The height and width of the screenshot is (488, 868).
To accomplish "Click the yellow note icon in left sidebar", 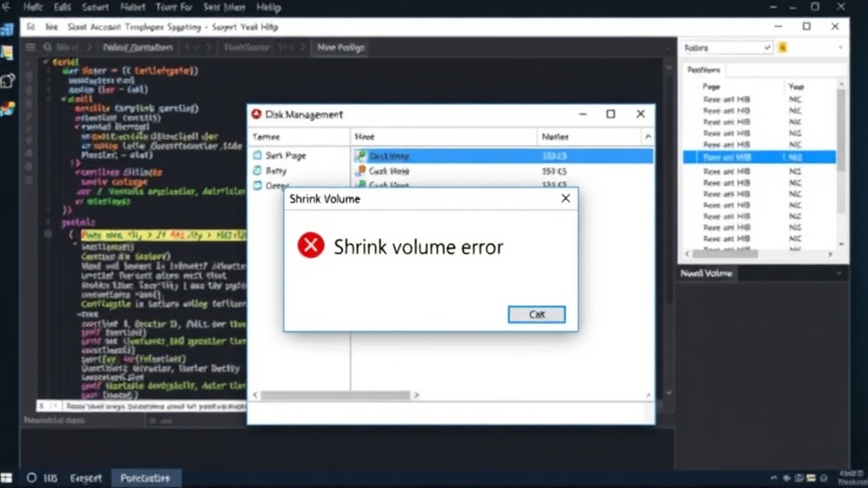I will point(7,53).
